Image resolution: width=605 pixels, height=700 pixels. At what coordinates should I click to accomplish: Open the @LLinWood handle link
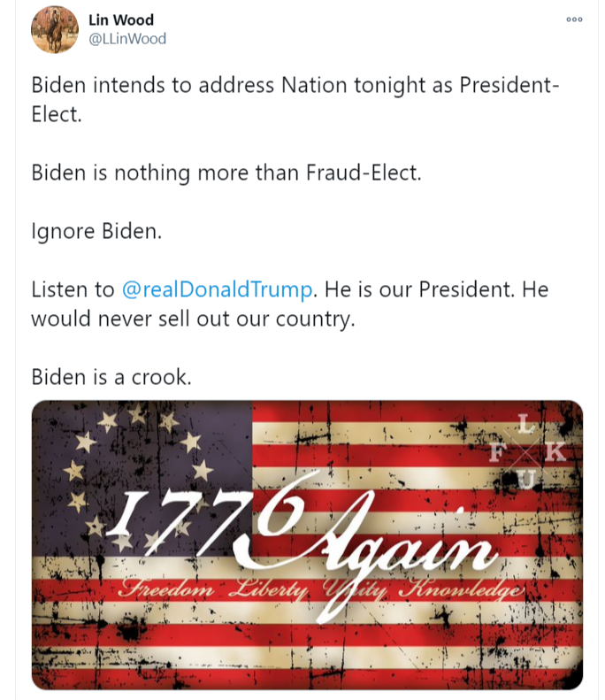tap(127, 39)
